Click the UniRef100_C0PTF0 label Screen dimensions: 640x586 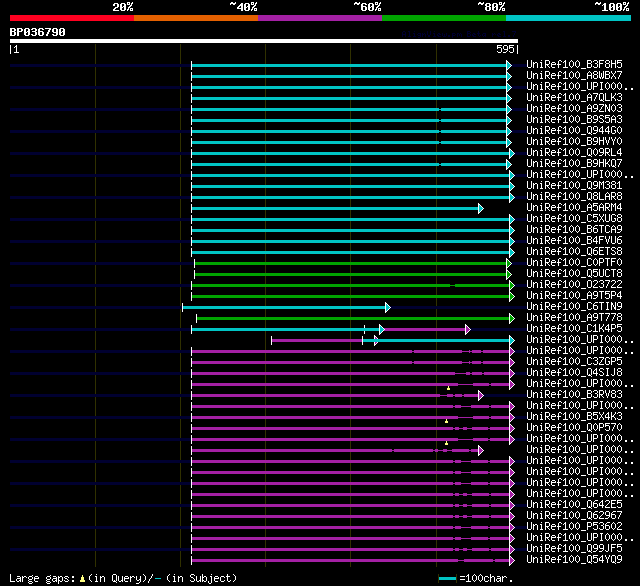(574, 263)
